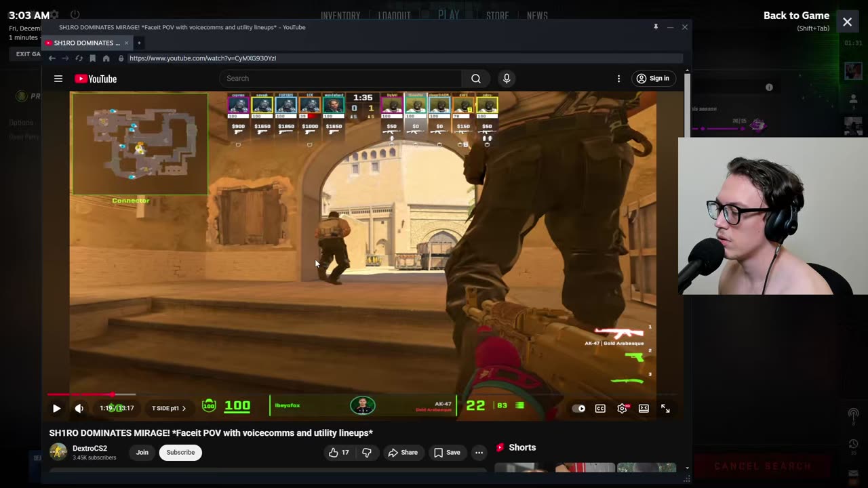
Task: Go to the YouTube home logo
Action: [x=96, y=79]
